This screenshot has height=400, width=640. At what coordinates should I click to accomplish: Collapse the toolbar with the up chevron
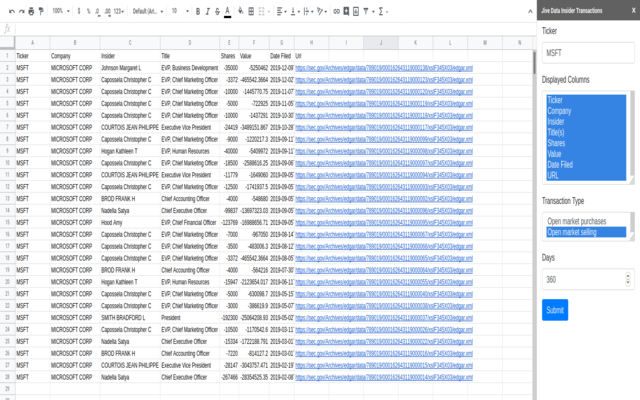point(530,11)
